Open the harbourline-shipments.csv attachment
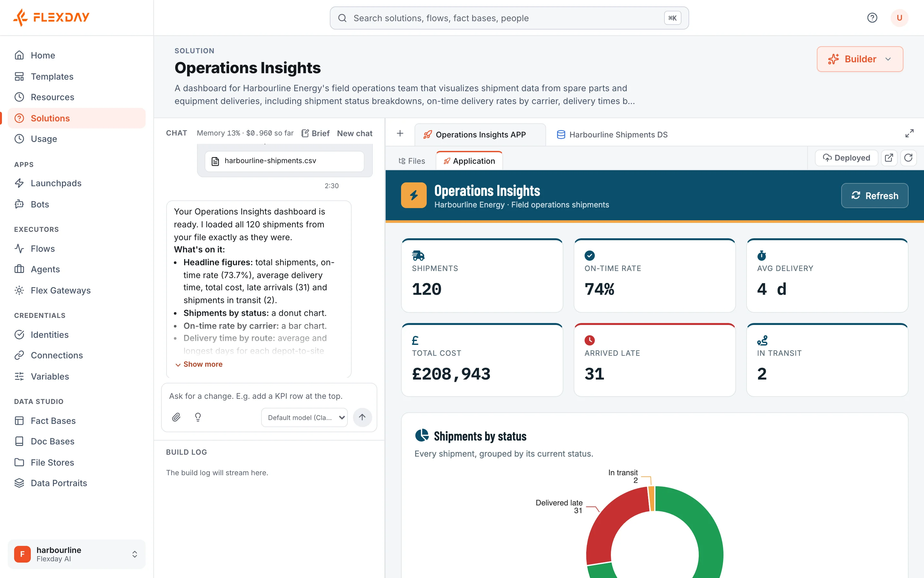 284,161
